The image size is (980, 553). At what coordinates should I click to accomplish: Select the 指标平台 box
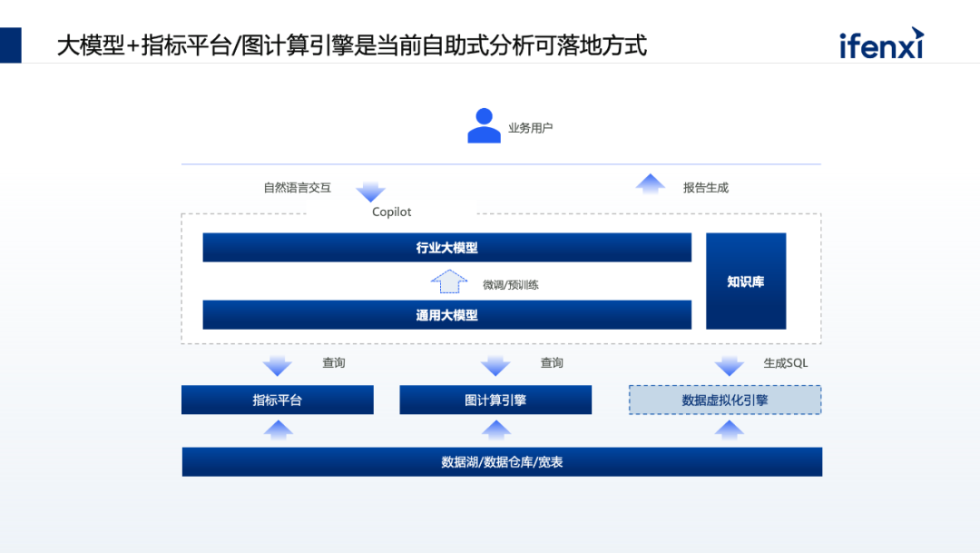[x=278, y=400]
